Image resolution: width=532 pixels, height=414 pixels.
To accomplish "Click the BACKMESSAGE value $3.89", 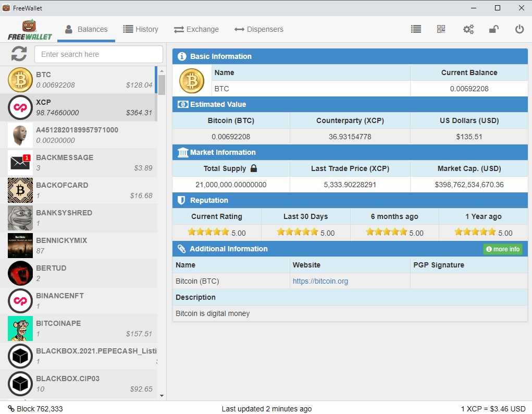I will click(143, 168).
